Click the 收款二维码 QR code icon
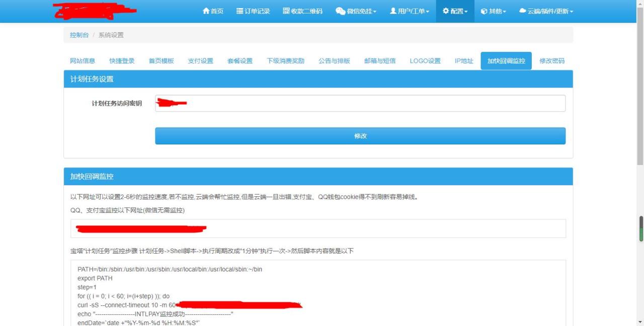 click(286, 11)
